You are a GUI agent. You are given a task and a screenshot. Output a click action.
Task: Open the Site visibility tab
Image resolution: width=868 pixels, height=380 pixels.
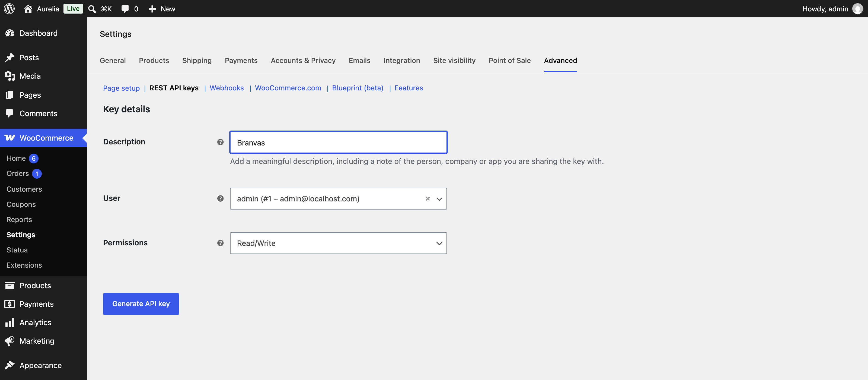click(x=454, y=60)
